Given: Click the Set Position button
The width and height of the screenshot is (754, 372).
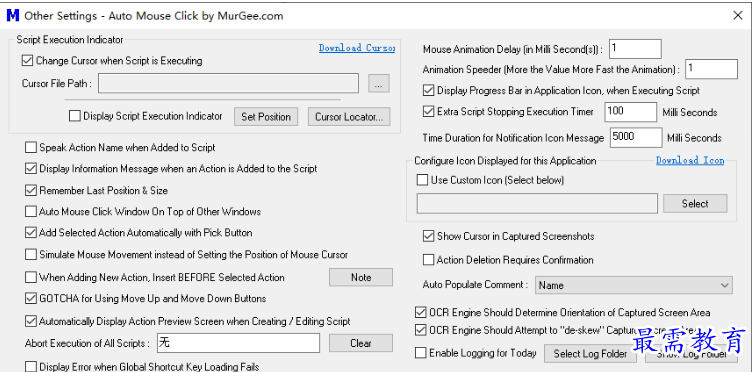Looking at the screenshot, I should tap(266, 117).
